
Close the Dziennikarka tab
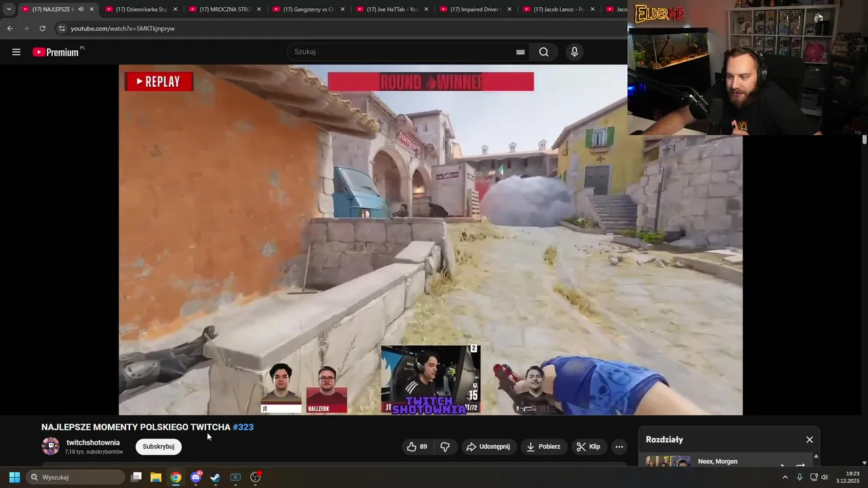tap(175, 9)
